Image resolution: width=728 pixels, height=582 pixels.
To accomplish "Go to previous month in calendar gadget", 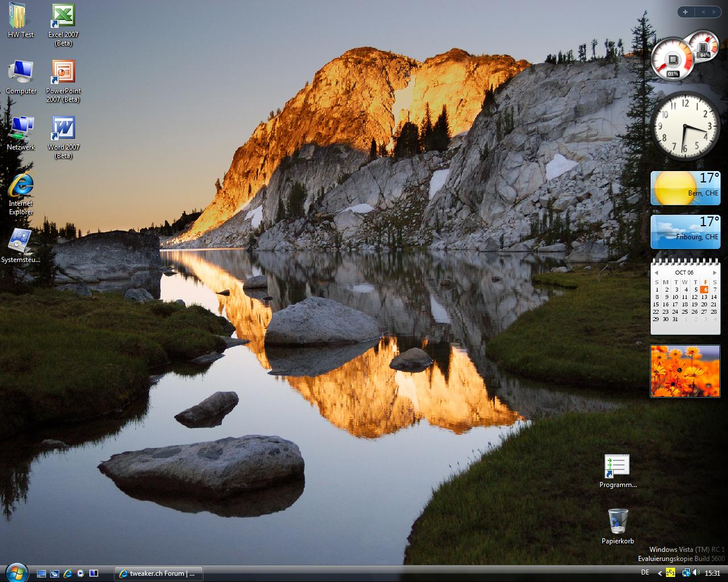I will (x=656, y=273).
